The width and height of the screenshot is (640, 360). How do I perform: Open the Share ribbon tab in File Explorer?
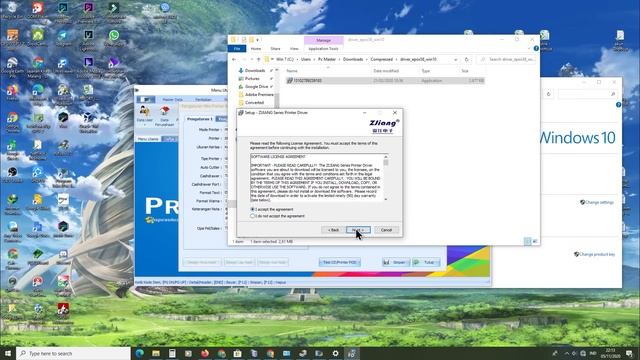point(276,49)
